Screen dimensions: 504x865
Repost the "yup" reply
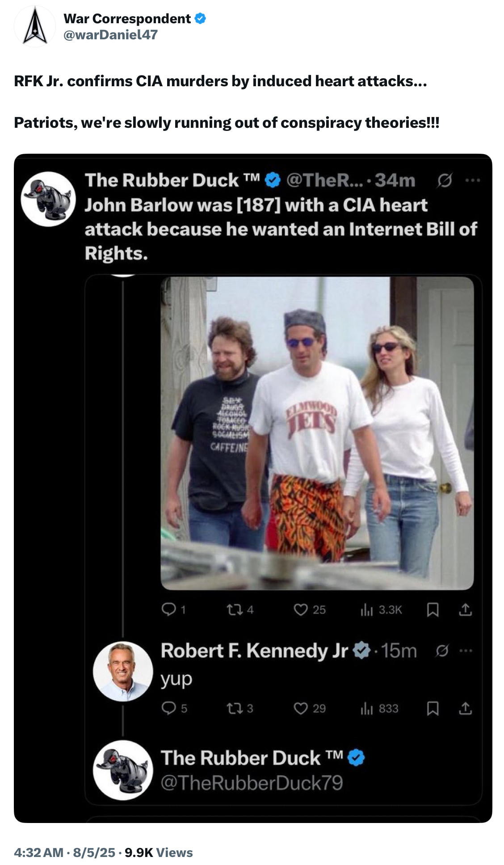point(233,708)
